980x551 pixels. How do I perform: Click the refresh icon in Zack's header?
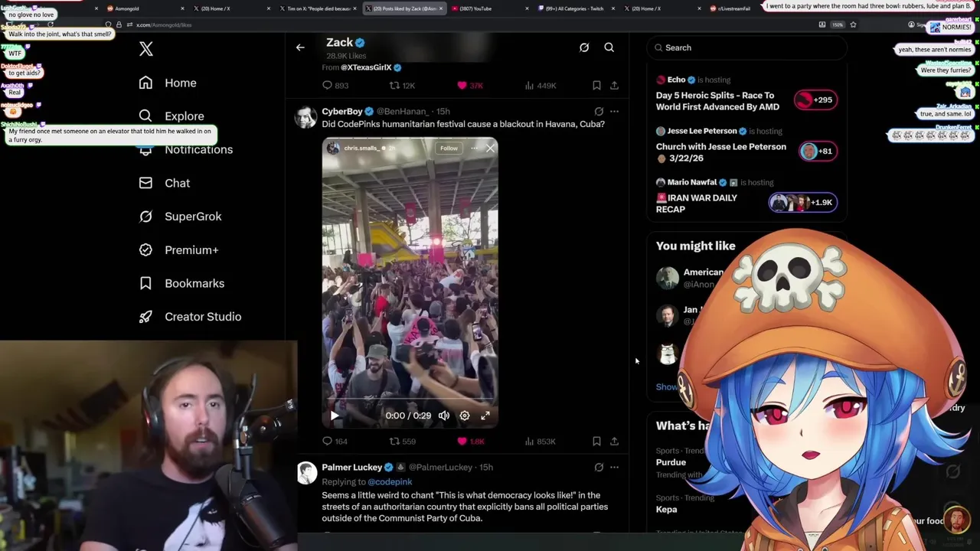[584, 47]
